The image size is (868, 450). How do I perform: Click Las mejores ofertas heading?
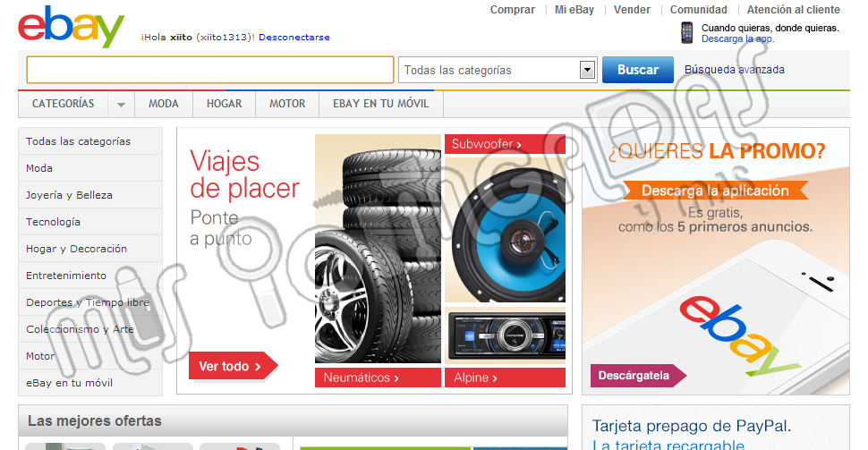(95, 421)
